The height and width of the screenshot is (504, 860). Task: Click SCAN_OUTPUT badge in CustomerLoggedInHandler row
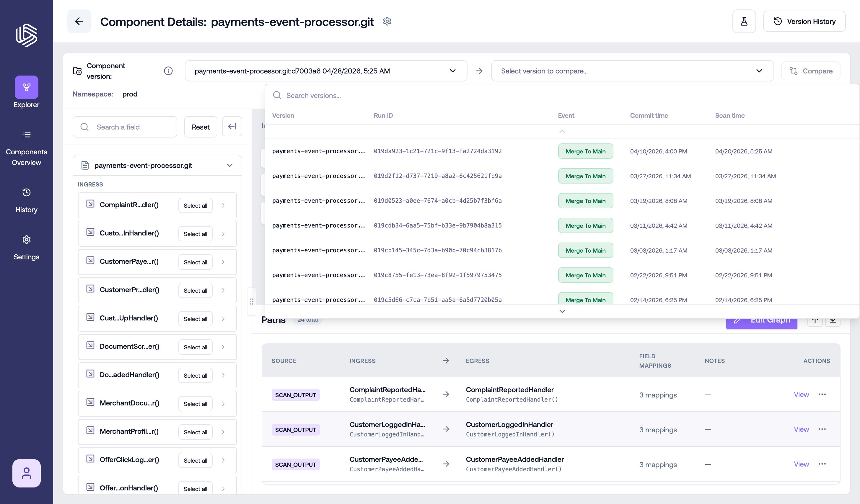point(296,430)
